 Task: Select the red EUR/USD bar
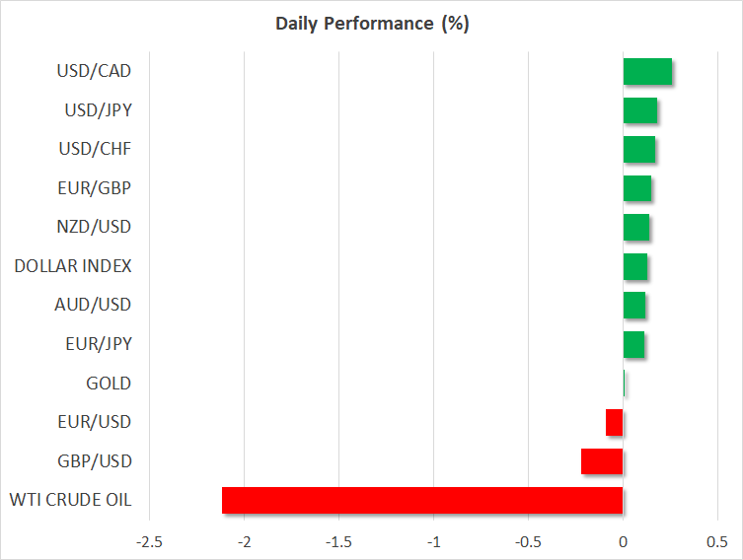pyautogui.click(x=614, y=422)
